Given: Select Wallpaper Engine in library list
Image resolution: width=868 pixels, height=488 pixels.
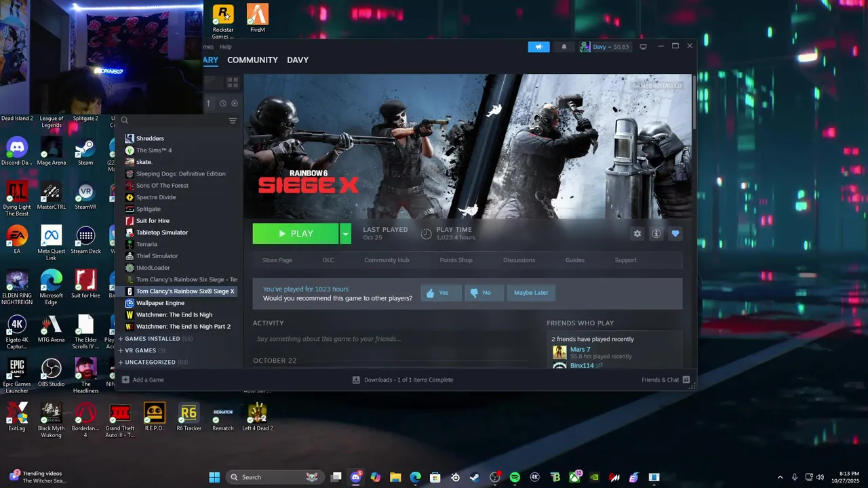Looking at the screenshot, I should point(160,303).
